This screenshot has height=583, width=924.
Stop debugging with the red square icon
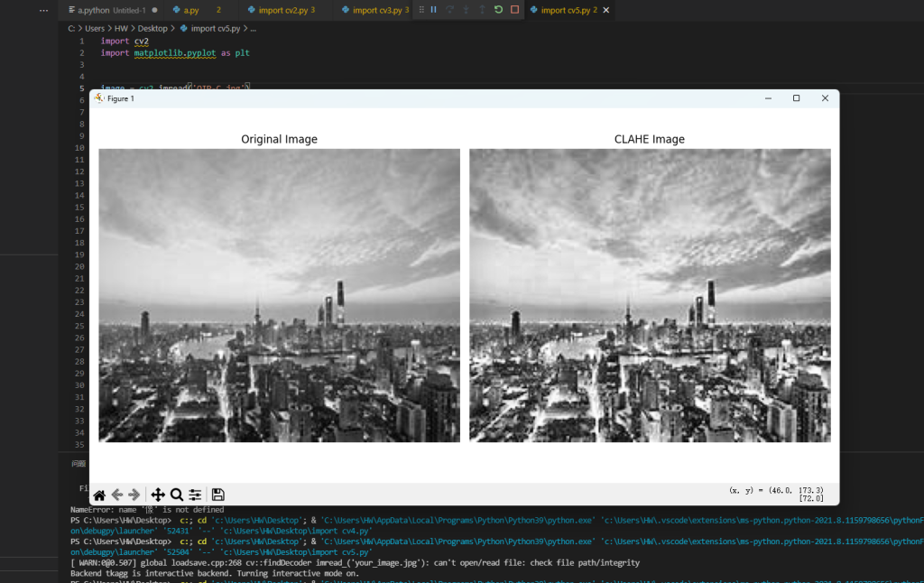[515, 10]
